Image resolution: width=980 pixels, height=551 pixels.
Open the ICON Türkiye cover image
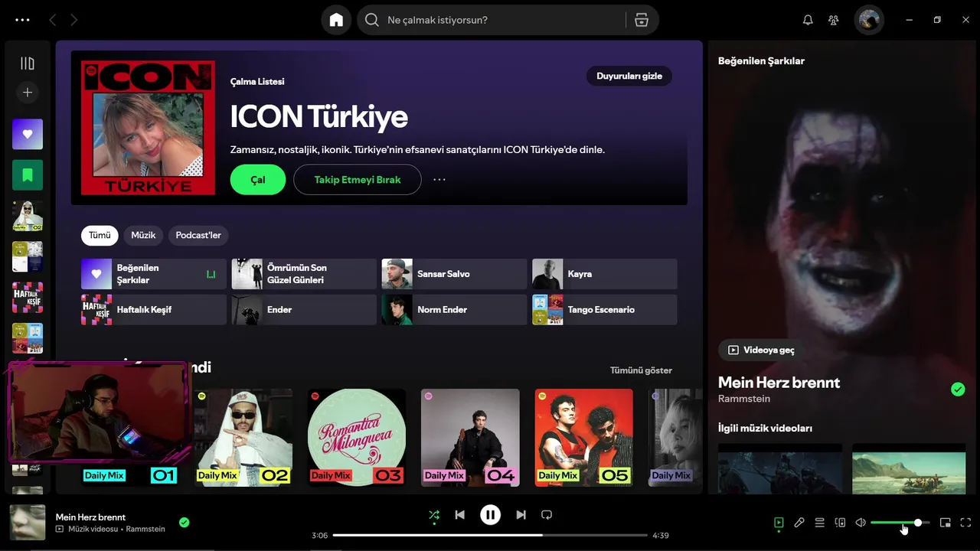(148, 129)
